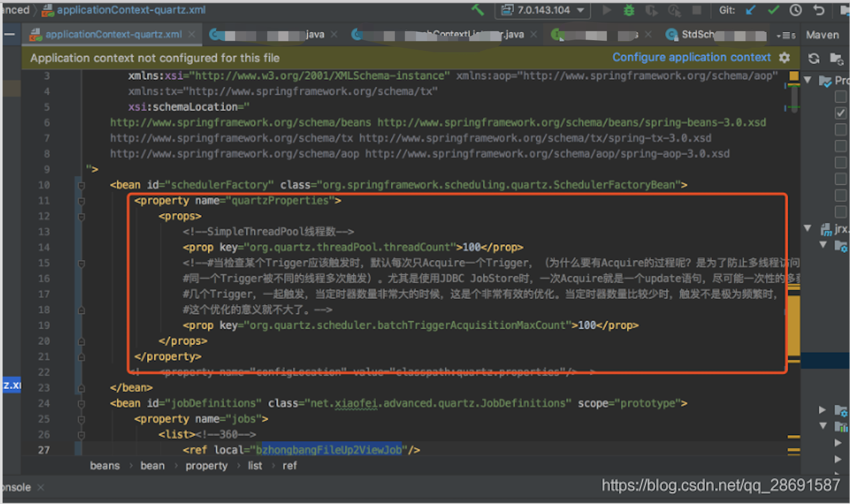
Task: Click the 'property' breadcrumb
Action: point(206,466)
